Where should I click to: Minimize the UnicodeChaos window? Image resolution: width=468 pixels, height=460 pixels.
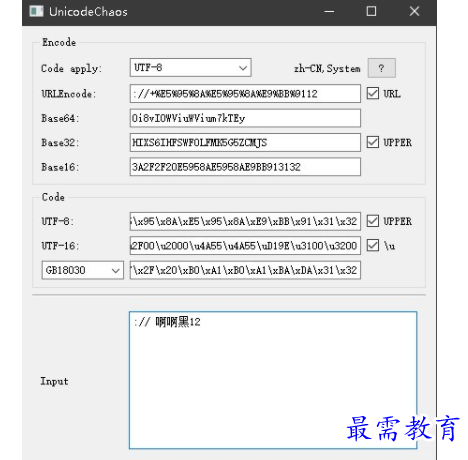[329, 12]
